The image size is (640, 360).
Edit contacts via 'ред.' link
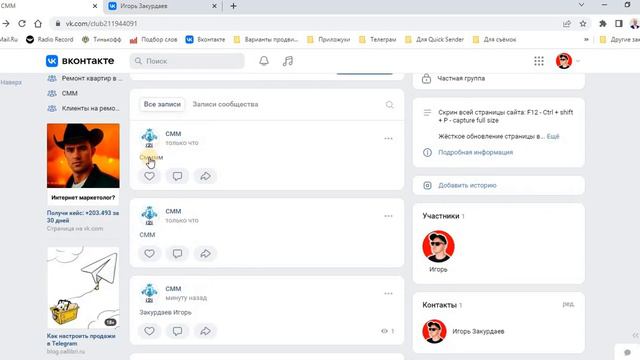click(x=568, y=304)
